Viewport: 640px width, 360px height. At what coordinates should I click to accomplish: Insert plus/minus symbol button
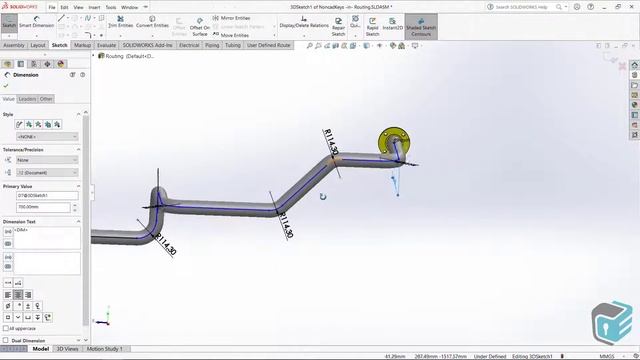(x=28, y=306)
